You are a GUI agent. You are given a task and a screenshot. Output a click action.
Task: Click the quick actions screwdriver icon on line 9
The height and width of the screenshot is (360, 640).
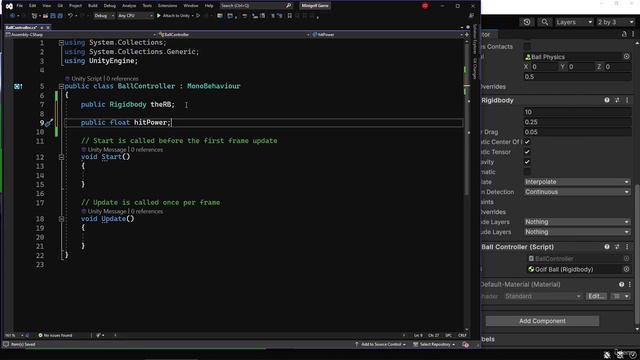(49, 122)
